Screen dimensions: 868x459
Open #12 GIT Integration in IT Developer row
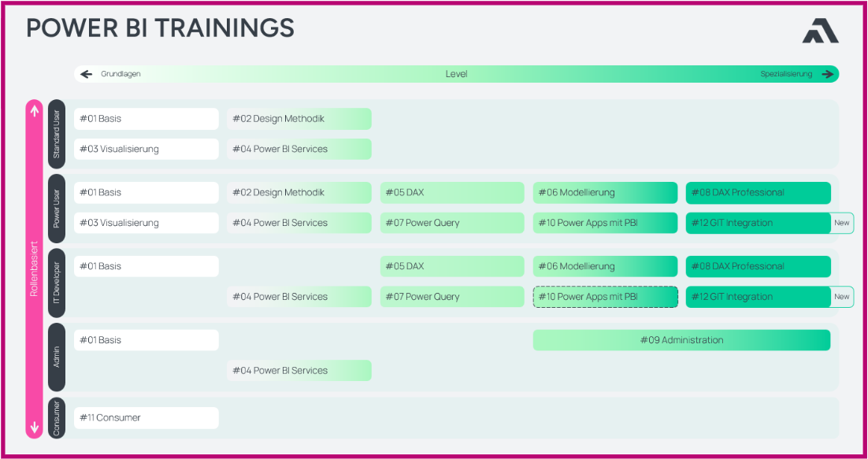click(x=758, y=297)
